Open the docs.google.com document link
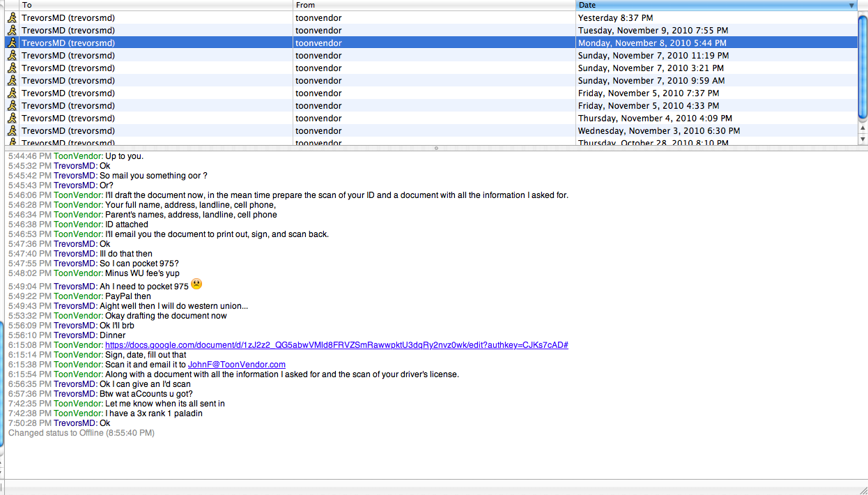Image resolution: width=868 pixels, height=495 pixels. [x=336, y=345]
